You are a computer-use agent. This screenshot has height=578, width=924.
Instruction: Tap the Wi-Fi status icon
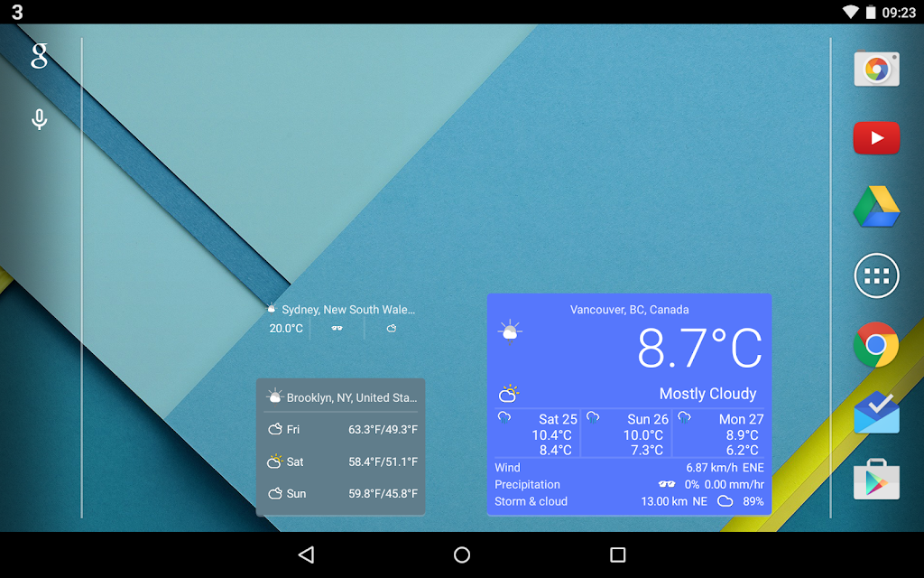(x=850, y=12)
